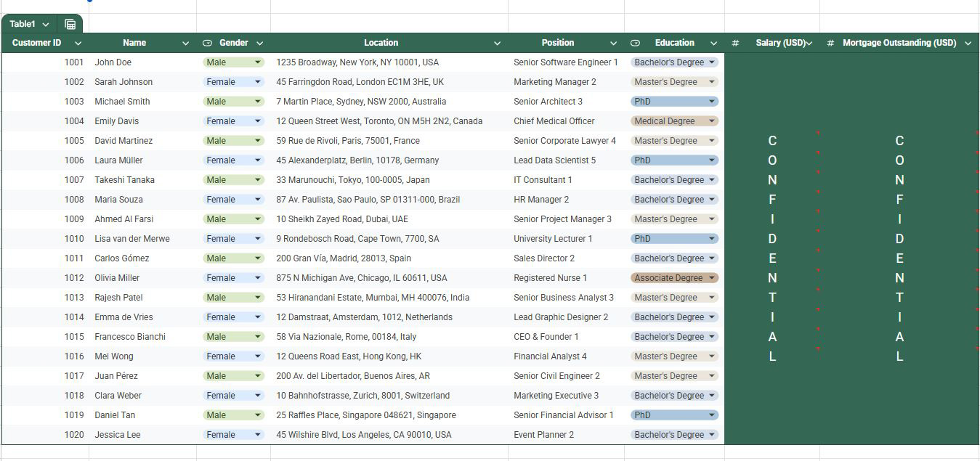This screenshot has width=980, height=461.
Task: Open Laura Müller's PhD education chip
Action: point(674,160)
